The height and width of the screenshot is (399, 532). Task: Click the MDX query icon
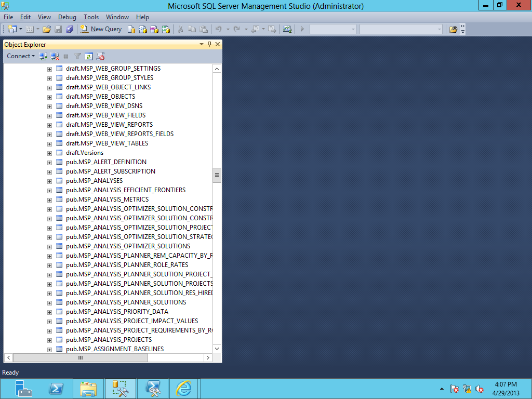[x=143, y=29]
